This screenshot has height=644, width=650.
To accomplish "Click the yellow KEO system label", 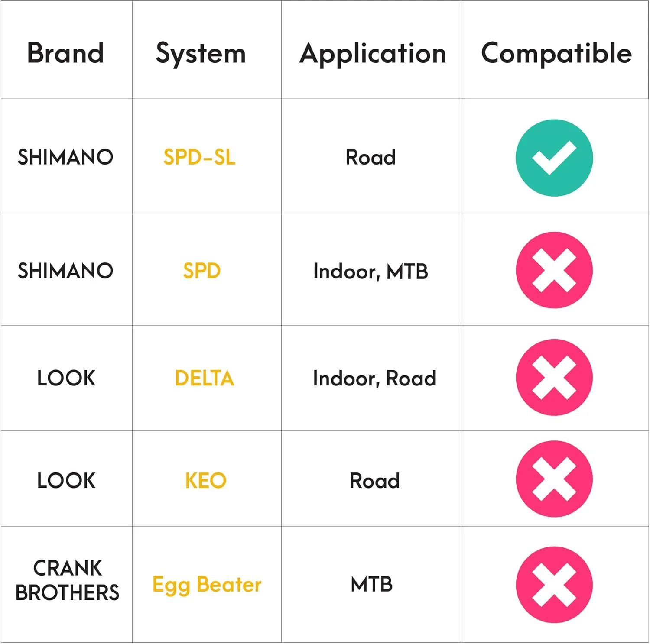I will click(x=206, y=480).
